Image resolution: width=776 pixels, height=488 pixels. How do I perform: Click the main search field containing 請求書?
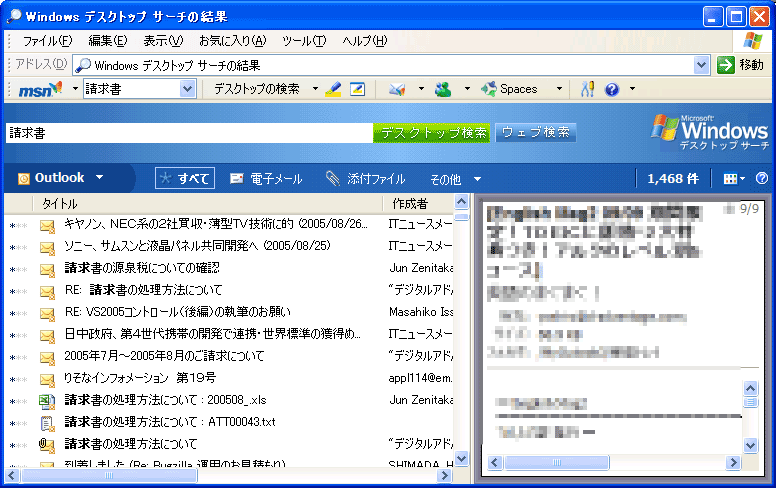[x=188, y=133]
